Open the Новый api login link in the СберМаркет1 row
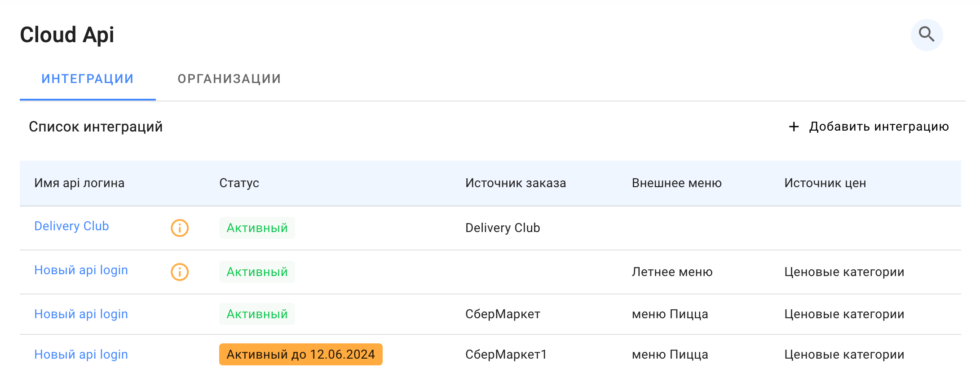The height and width of the screenshot is (386, 980). click(x=81, y=354)
